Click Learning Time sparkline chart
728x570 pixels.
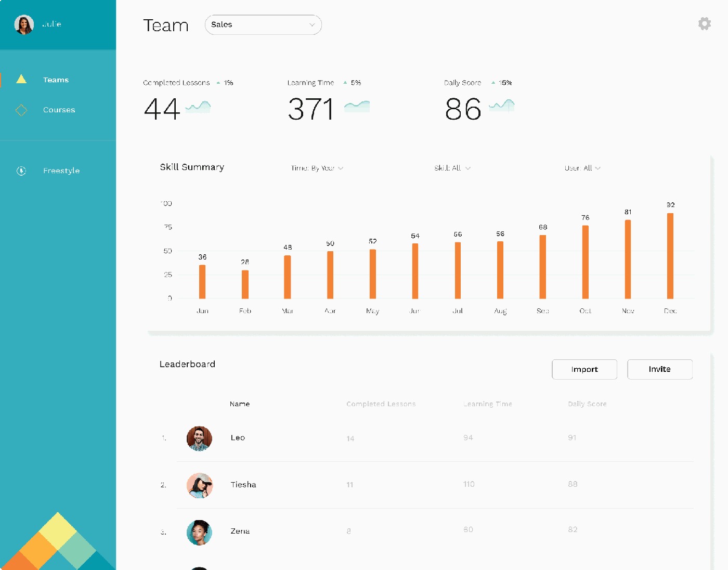click(x=357, y=107)
